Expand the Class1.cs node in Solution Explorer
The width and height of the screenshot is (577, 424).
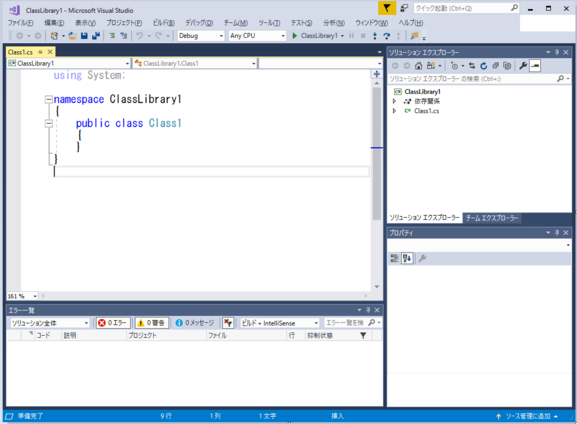pos(394,111)
